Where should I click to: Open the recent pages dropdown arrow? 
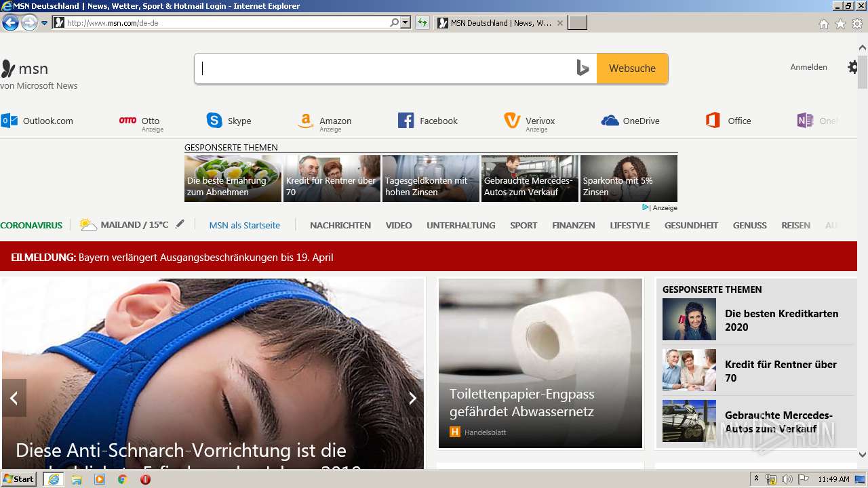45,23
